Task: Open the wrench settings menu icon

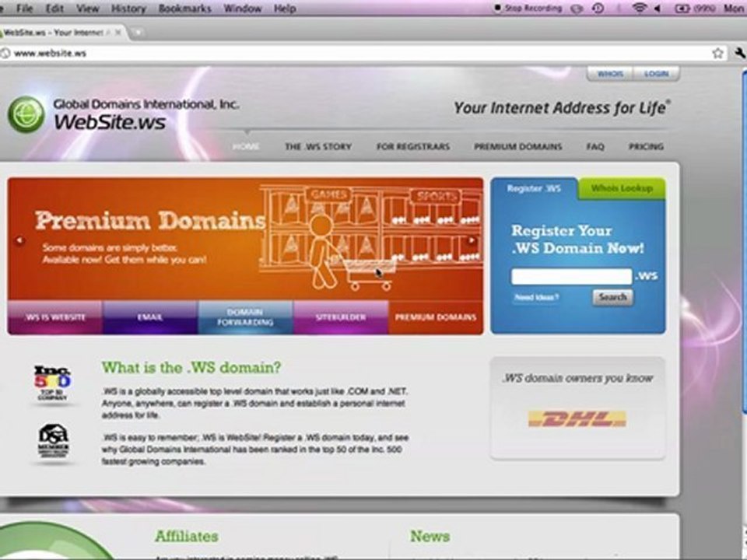Action: [742, 54]
